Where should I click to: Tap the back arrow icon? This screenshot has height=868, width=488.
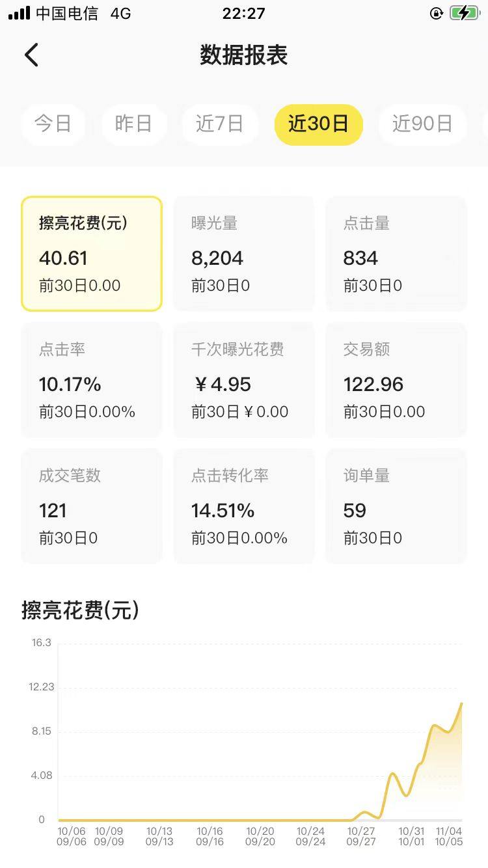[31, 55]
